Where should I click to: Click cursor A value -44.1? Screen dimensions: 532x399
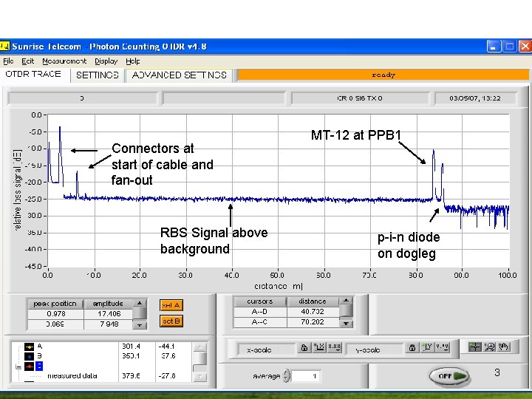coord(166,347)
